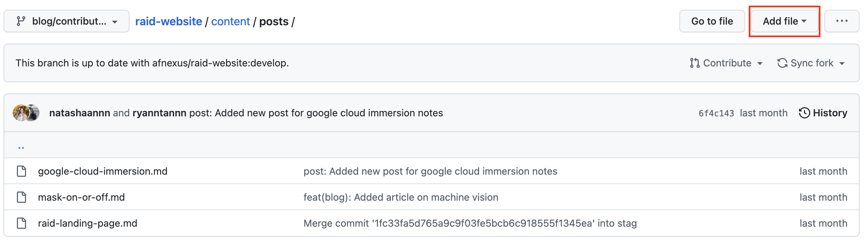Image resolution: width=868 pixels, height=246 pixels.
Task: Click the Go to file button
Action: 712,21
